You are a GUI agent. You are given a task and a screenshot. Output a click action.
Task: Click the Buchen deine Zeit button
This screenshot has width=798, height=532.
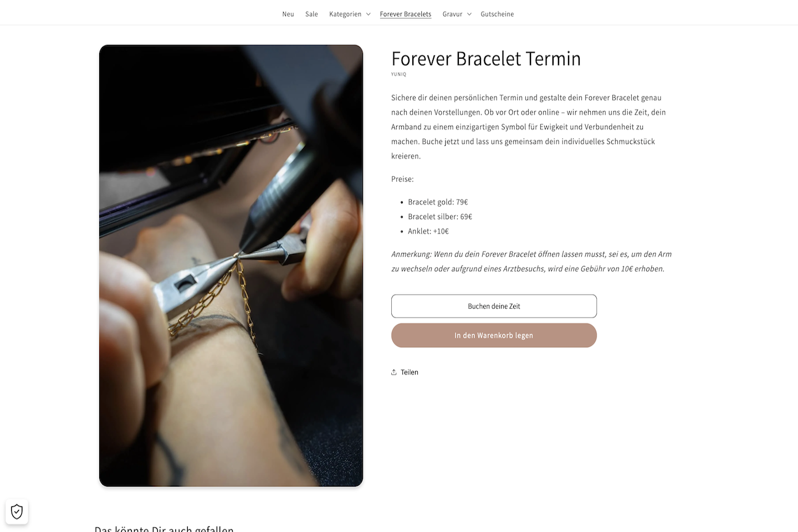[494, 306]
